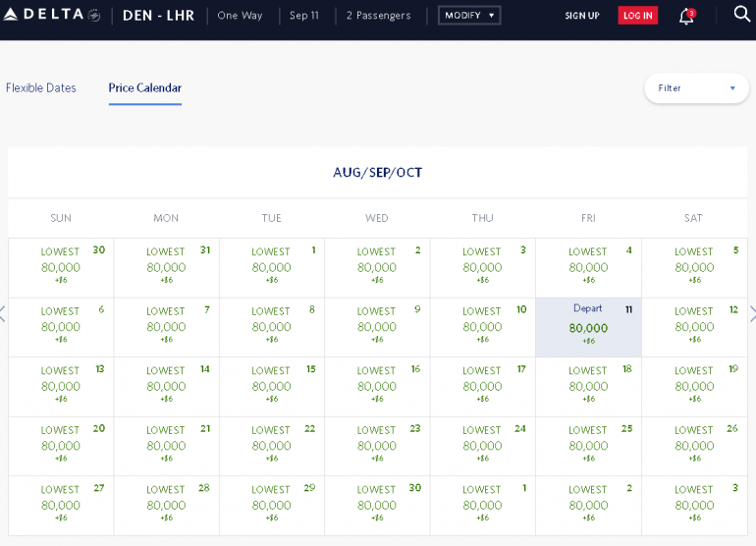
Task: Choose Sunday August 30 fare cell
Action: point(61,267)
